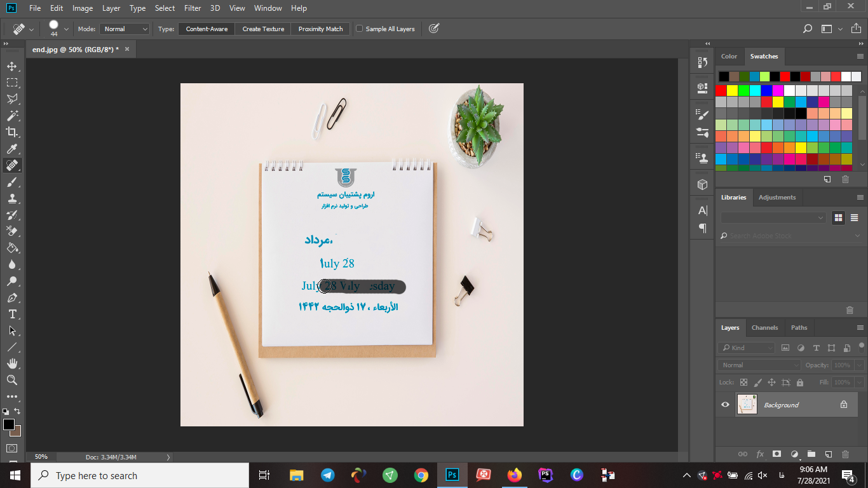Screen dimensions: 868x488
Task: Add layer style with fx icon
Action: point(760,454)
